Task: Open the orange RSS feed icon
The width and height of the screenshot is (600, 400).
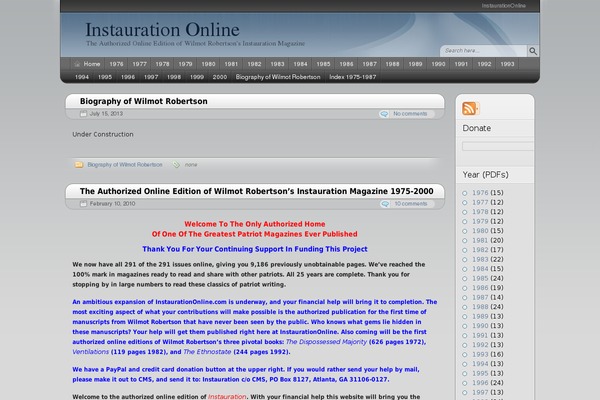Action: click(469, 108)
